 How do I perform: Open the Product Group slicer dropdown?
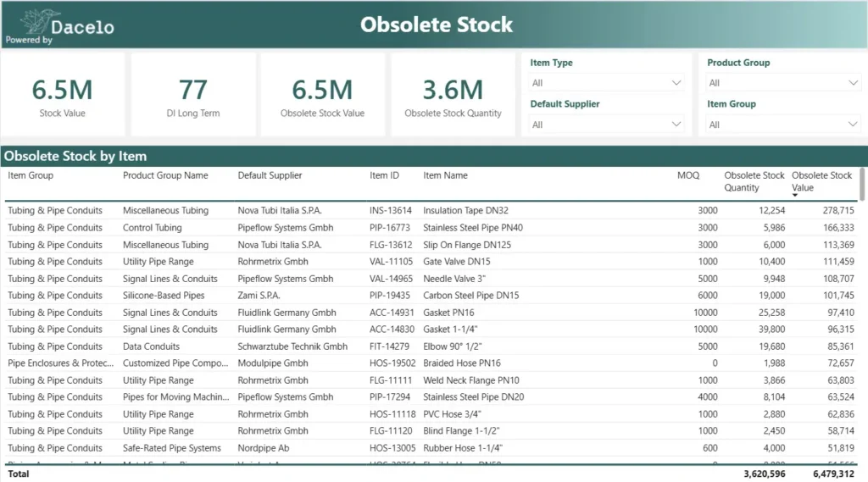tap(783, 83)
